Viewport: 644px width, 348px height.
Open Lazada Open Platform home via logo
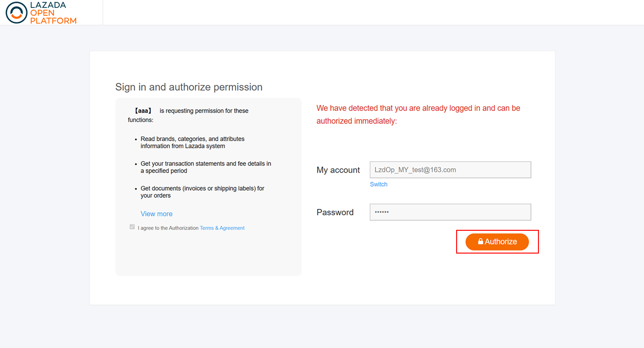coord(41,13)
